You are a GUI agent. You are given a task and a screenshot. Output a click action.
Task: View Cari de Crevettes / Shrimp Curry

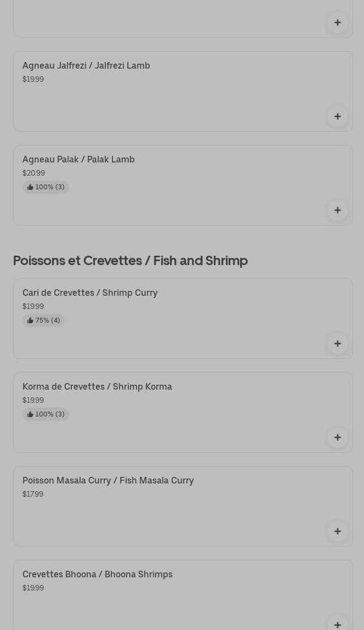[90, 292]
